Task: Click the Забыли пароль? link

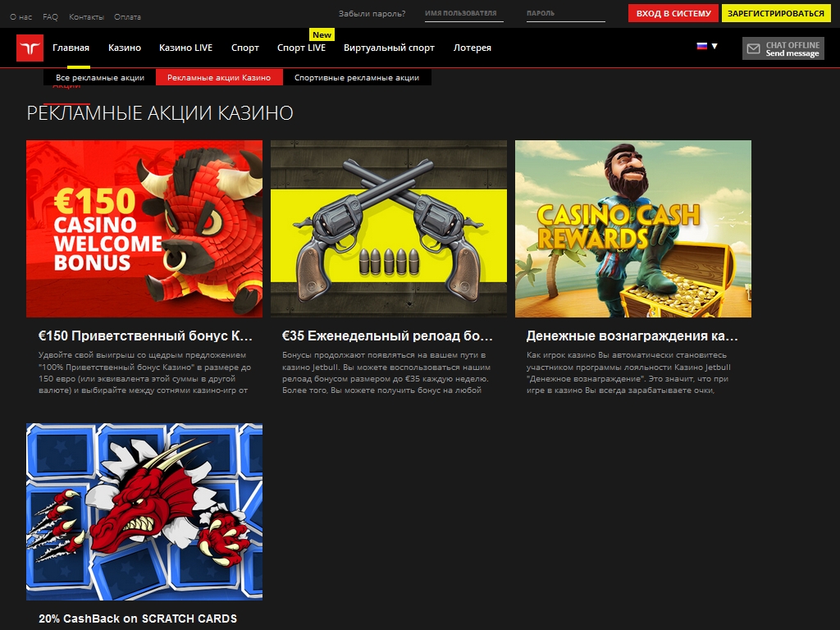Action: [372, 14]
